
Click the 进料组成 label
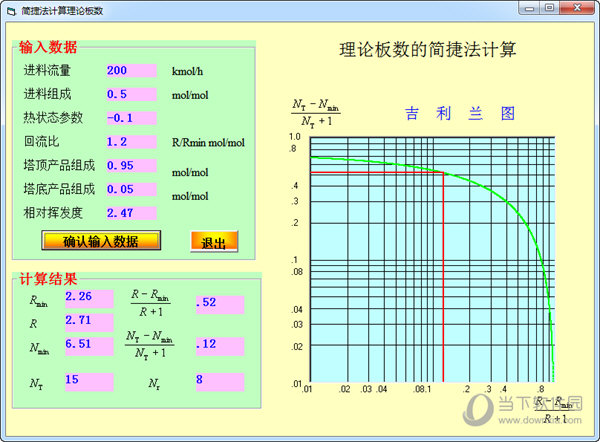tap(47, 94)
